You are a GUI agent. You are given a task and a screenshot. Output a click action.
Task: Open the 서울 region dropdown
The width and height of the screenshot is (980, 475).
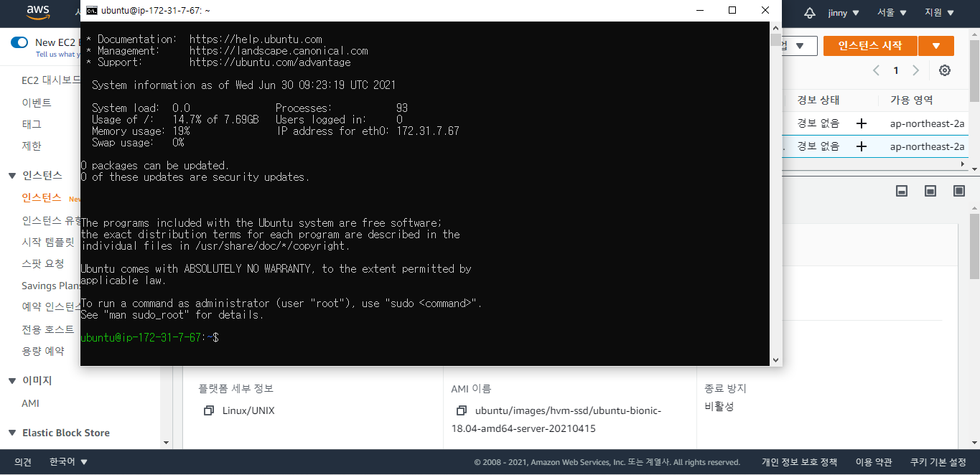point(892,13)
